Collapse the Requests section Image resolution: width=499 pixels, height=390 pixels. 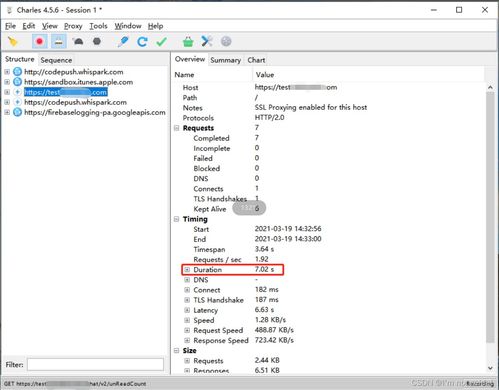coord(177,128)
